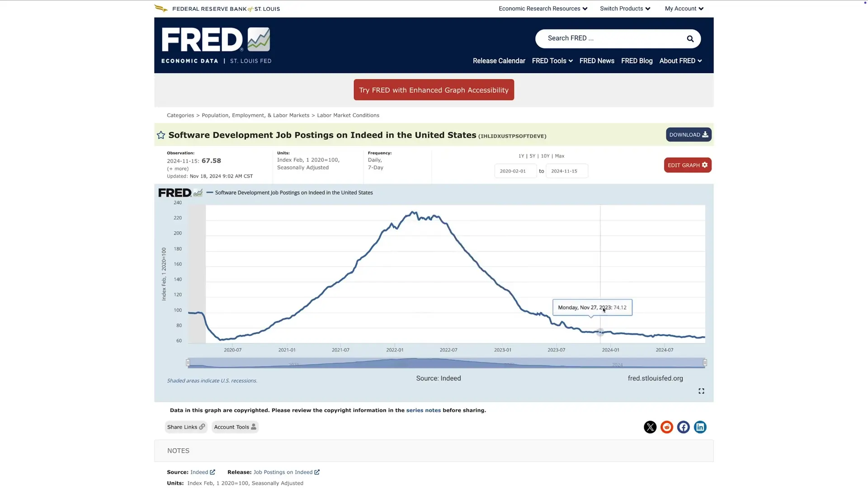Click the Categories breadcrumb
Viewport: 868px width, 488px height.
pyautogui.click(x=180, y=115)
